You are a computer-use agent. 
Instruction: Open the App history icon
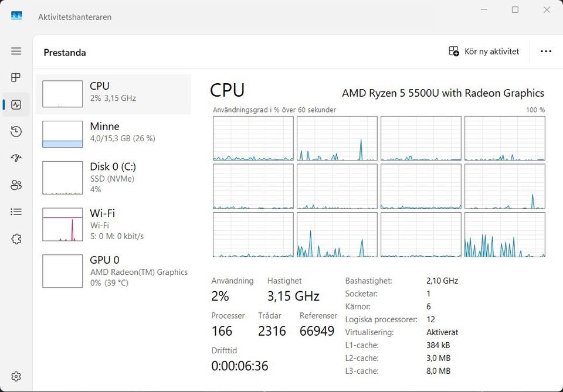click(16, 131)
